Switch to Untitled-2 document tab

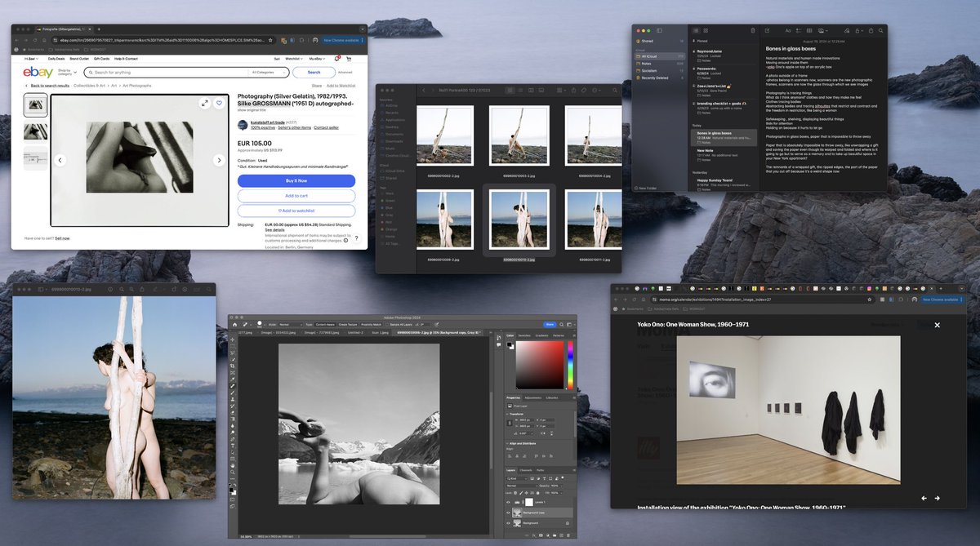[356, 332]
